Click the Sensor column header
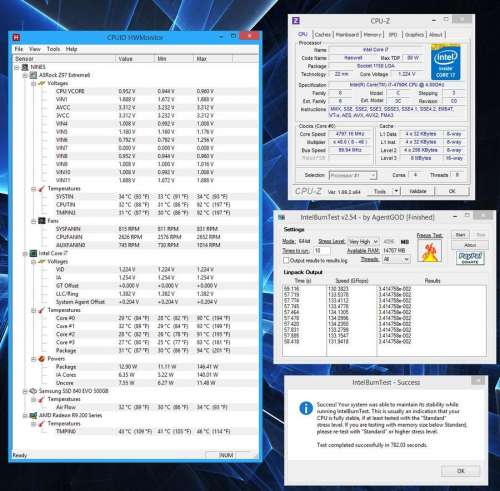 64,59
